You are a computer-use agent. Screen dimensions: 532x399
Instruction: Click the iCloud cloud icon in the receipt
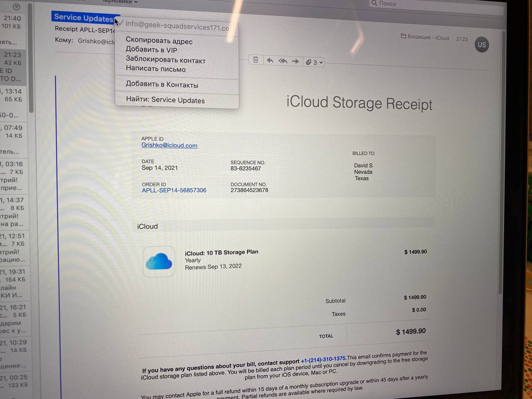(159, 262)
